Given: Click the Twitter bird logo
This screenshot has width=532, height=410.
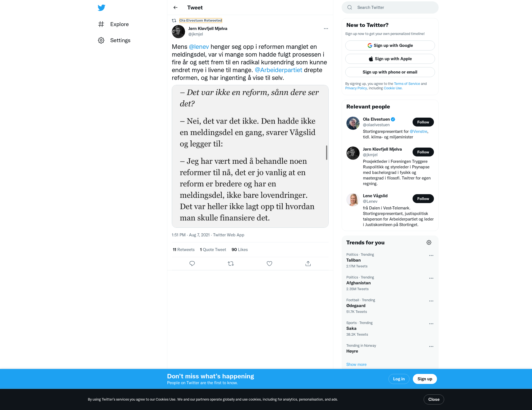Looking at the screenshot, I should [x=101, y=7].
